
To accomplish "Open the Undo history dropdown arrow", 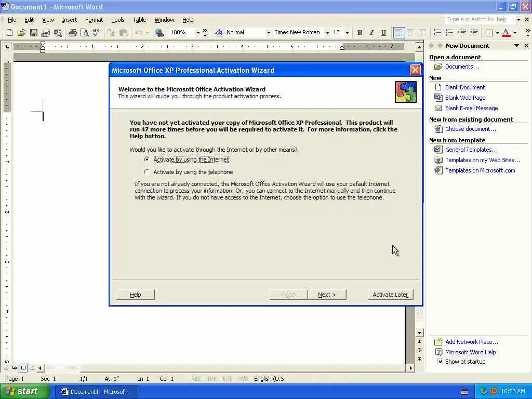I will (147, 33).
